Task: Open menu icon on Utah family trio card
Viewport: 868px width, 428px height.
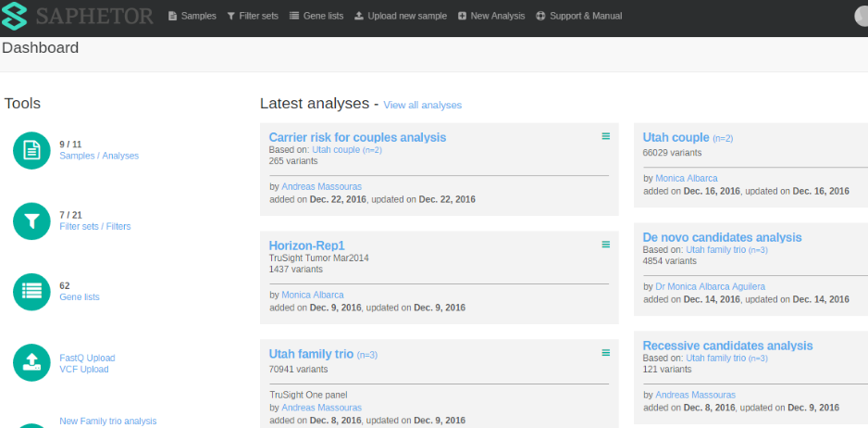Action: 605,353
